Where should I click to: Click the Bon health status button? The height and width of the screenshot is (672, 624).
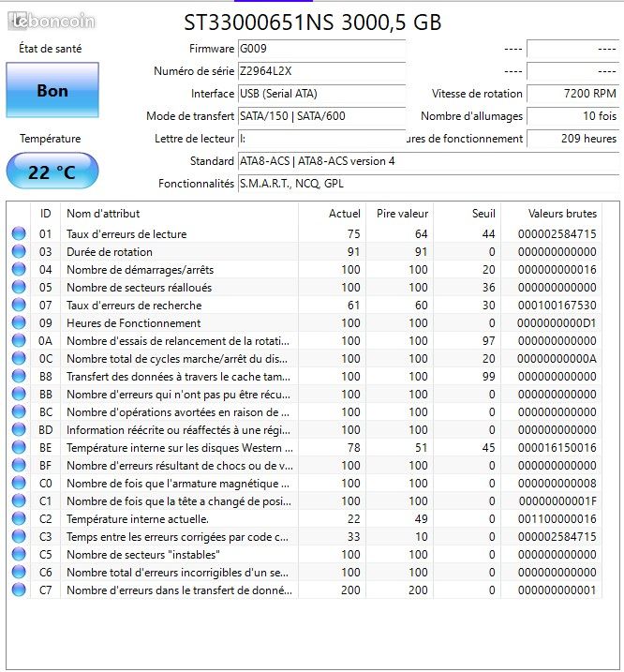point(52,90)
